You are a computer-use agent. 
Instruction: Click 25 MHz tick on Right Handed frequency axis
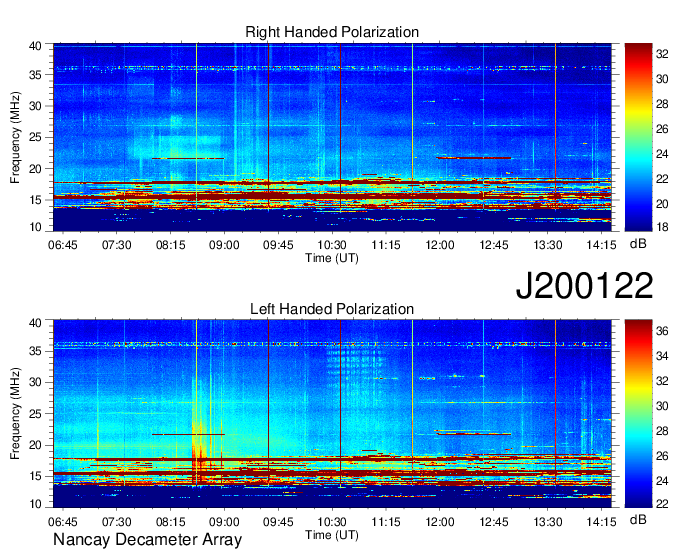[35, 138]
